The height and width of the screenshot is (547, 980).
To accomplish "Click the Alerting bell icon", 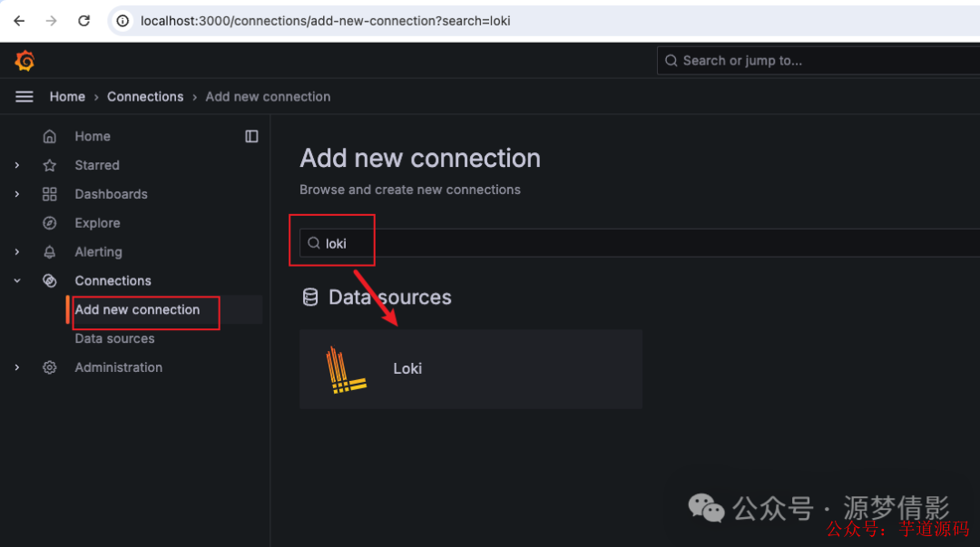I will click(x=49, y=252).
